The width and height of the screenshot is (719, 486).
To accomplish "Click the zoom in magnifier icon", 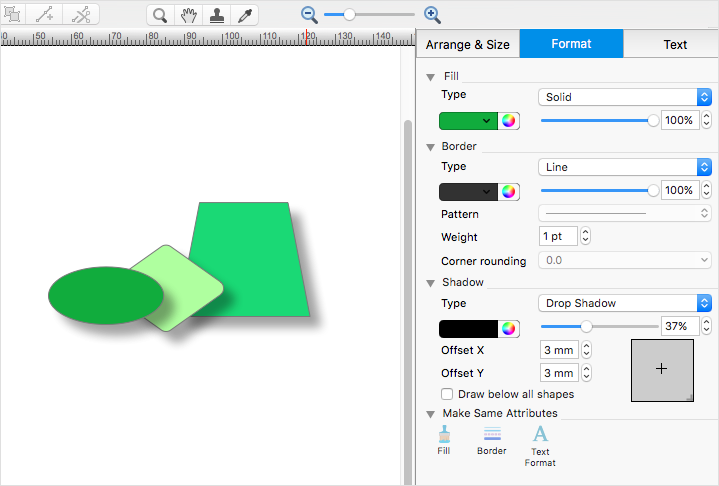I will pos(432,15).
